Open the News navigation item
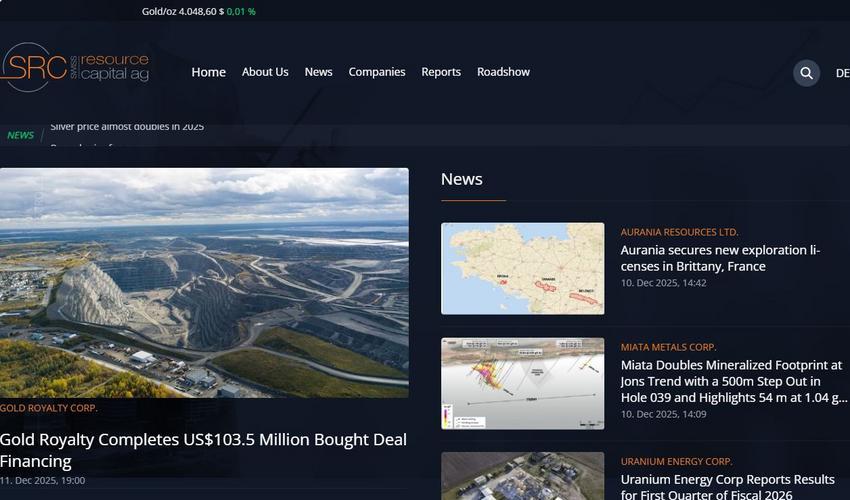 coord(318,72)
